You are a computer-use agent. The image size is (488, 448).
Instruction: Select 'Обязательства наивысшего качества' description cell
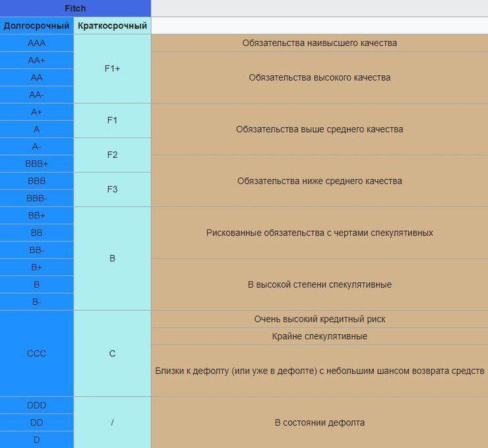pos(319,43)
